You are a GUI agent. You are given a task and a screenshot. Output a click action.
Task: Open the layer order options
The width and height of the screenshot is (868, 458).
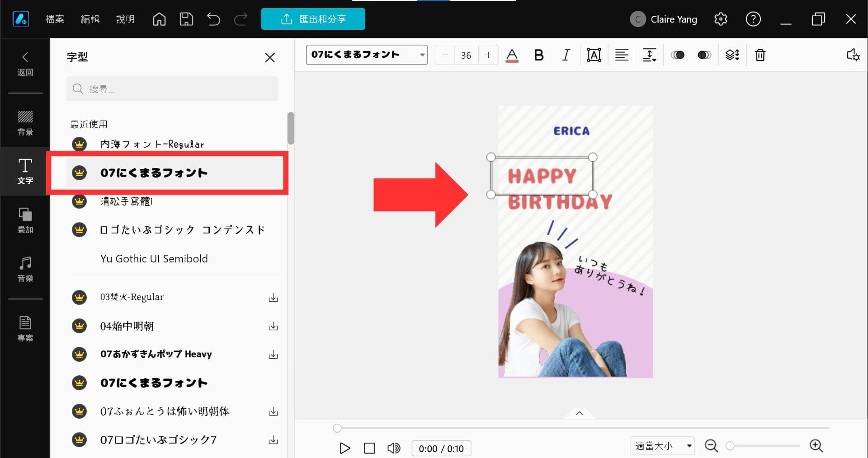(732, 55)
